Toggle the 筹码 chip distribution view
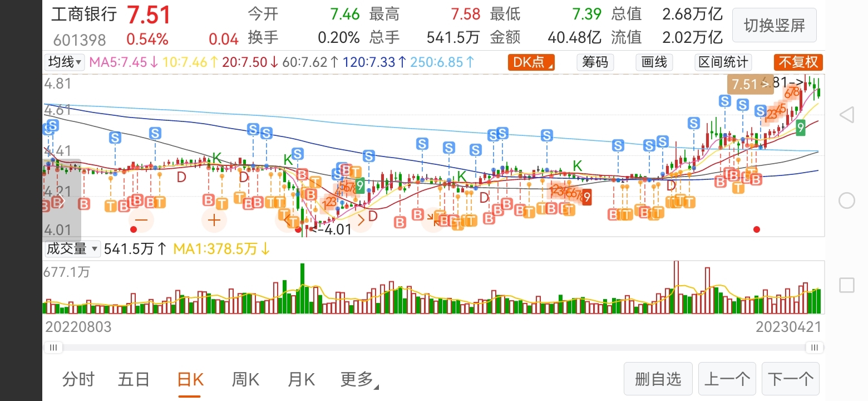Image resolution: width=868 pixels, height=401 pixels. pyautogui.click(x=595, y=62)
